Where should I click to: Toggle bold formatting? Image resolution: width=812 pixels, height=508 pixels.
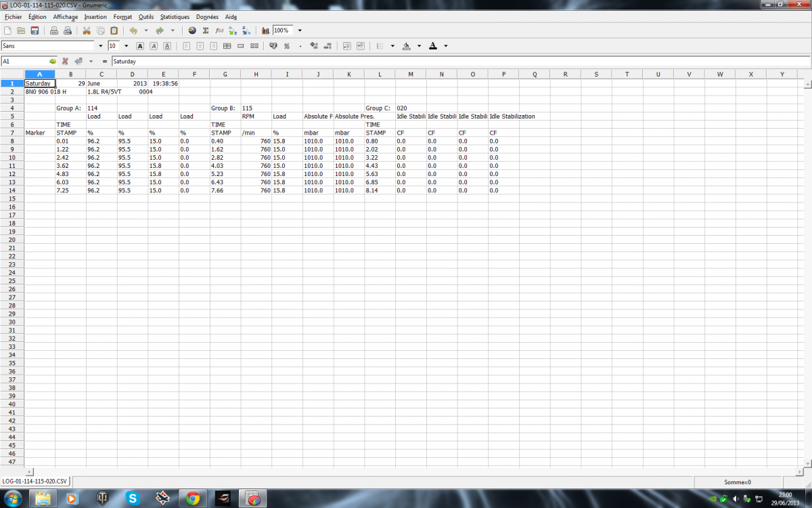140,46
